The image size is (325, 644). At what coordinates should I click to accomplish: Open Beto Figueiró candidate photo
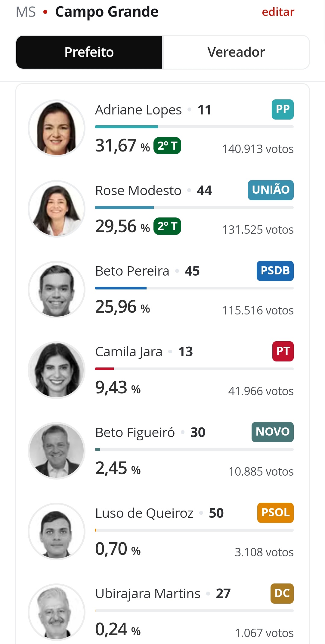pos(57,451)
